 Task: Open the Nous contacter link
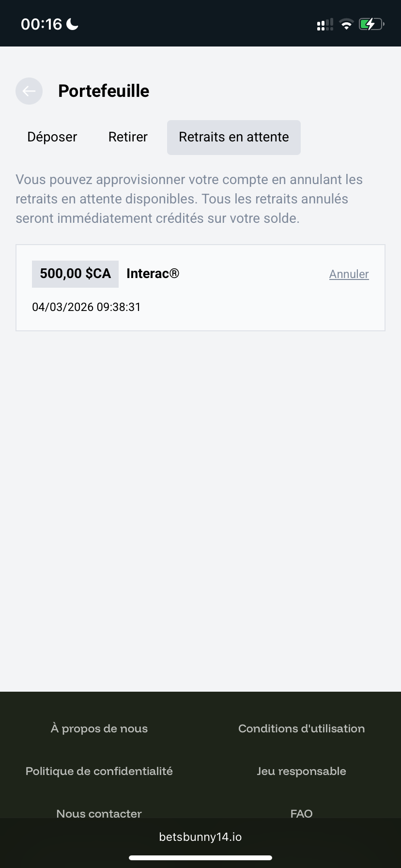pyautogui.click(x=99, y=813)
